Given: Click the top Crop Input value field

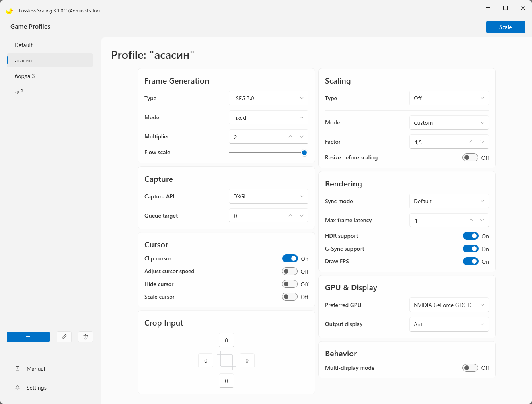Looking at the screenshot, I should [226, 340].
